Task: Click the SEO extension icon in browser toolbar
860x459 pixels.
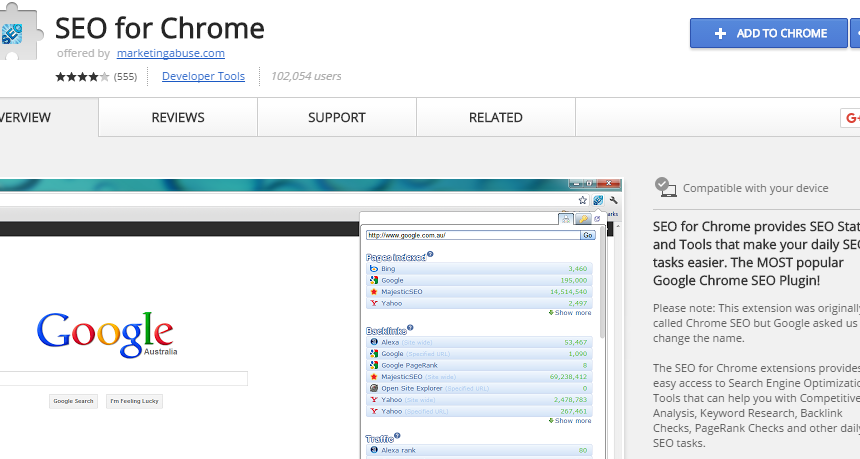Action: (598, 200)
